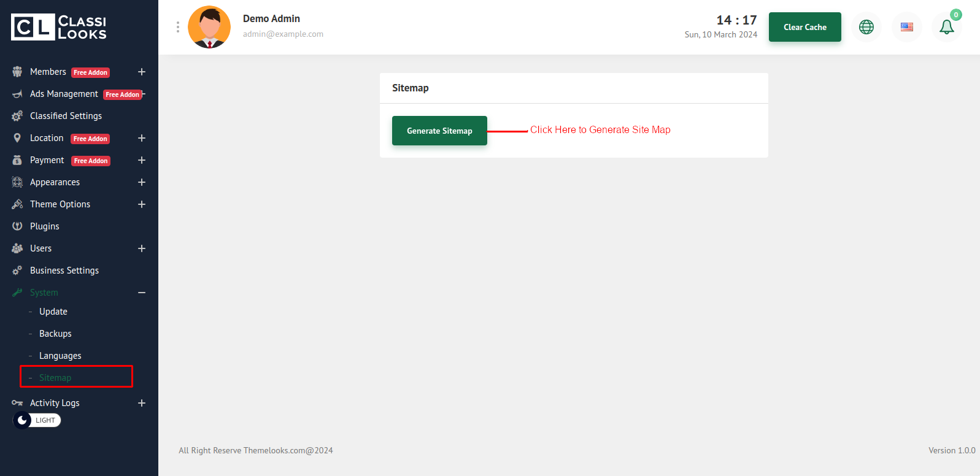The height and width of the screenshot is (476, 980).
Task: Select Languages in System submenu
Action: [x=60, y=356]
